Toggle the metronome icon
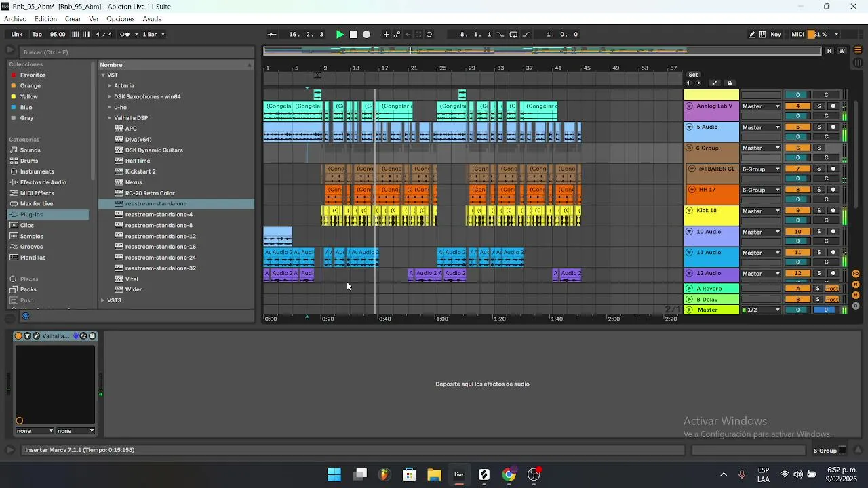Viewport: 868px width, 488px height. tap(125, 34)
